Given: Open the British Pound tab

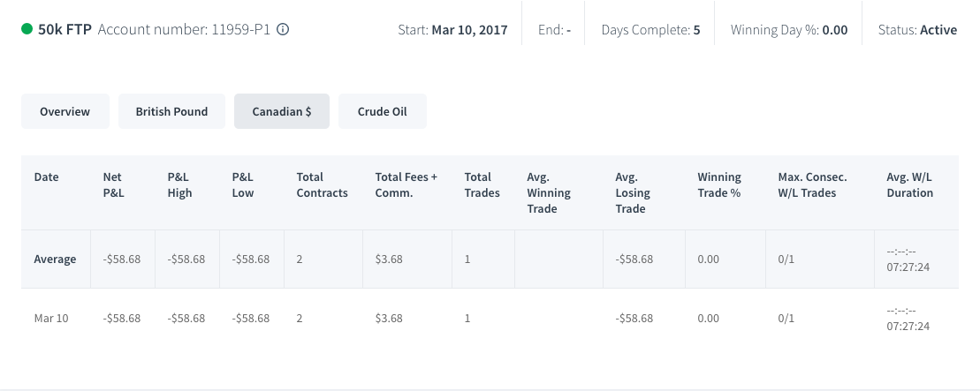Looking at the screenshot, I should pyautogui.click(x=171, y=112).
